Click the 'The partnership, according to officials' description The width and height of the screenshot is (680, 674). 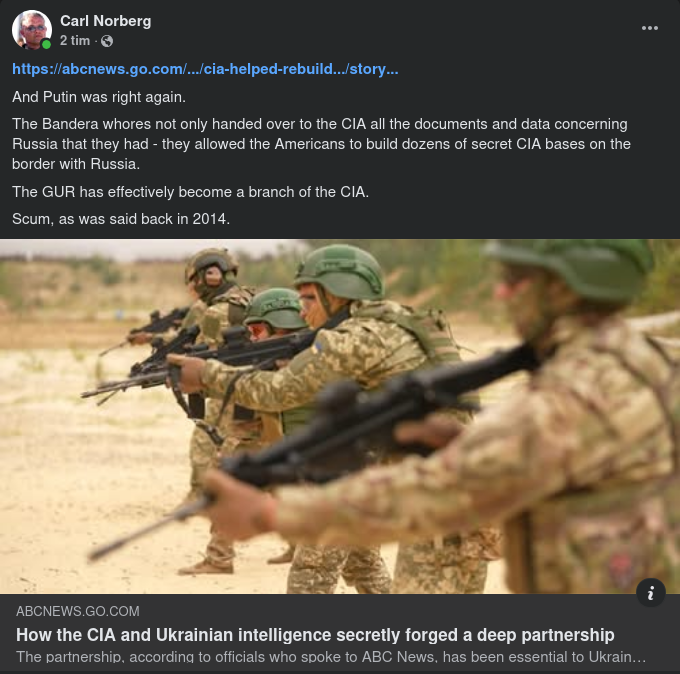pos(331,657)
